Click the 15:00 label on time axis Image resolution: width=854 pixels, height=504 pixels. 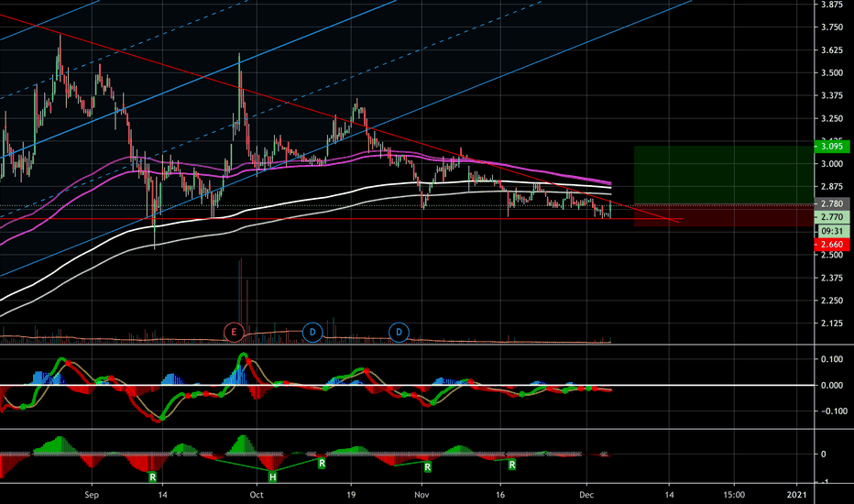(734, 495)
